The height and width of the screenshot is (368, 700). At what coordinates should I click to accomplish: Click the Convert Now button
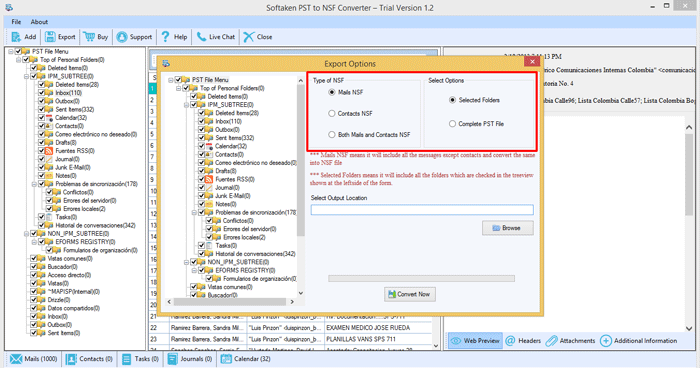tap(410, 294)
